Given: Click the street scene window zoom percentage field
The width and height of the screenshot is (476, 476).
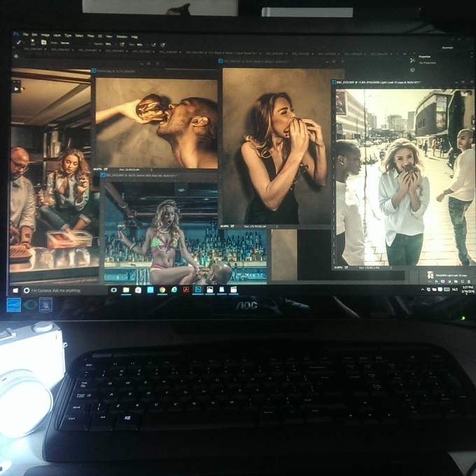Looking at the screenshot, I should coord(337,267).
